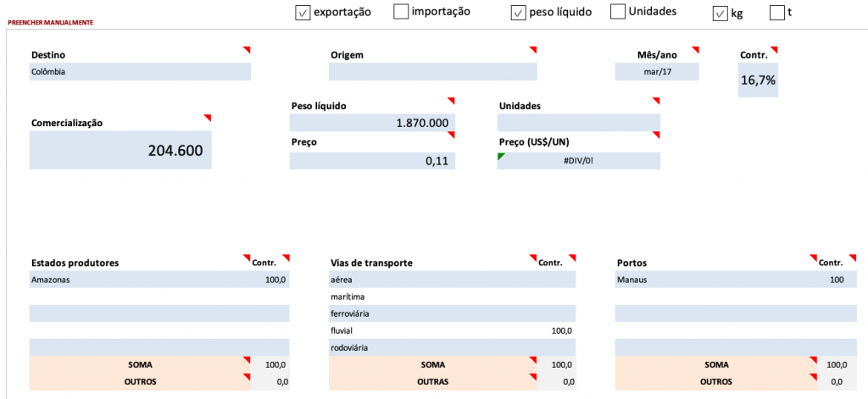Select the Preço cell showing 0,11
868x399 pixels.
(x=372, y=160)
